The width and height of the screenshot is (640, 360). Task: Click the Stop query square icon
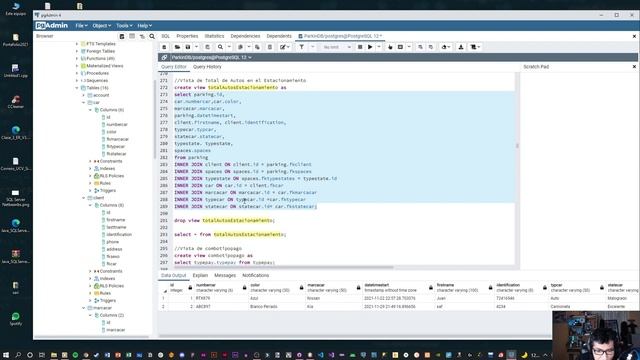[360, 47]
